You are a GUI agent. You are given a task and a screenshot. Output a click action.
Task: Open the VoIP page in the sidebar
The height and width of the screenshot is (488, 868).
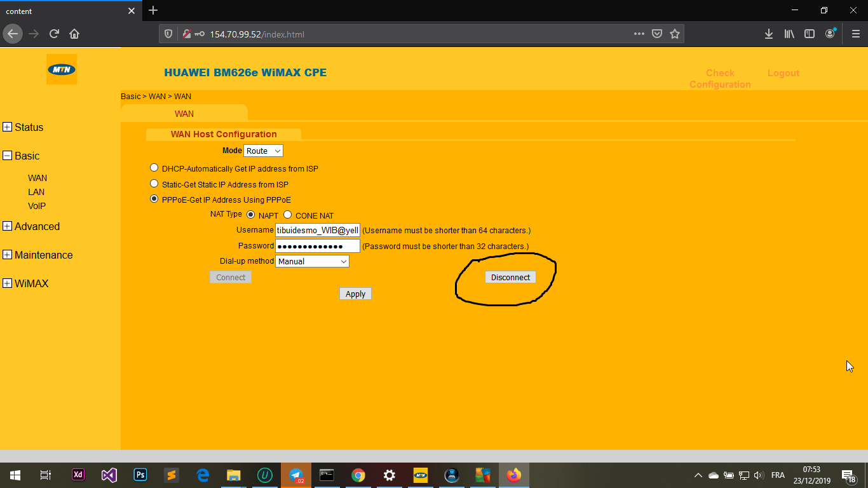37,206
